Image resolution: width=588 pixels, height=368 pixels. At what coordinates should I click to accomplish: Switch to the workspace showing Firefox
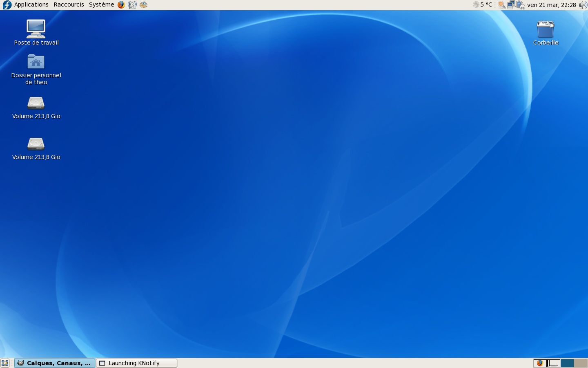point(540,363)
